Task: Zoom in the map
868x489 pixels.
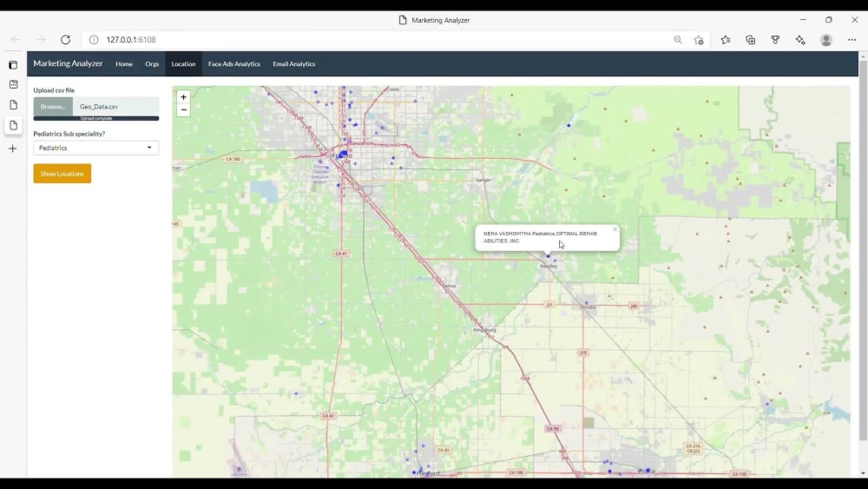Action: 183,97
